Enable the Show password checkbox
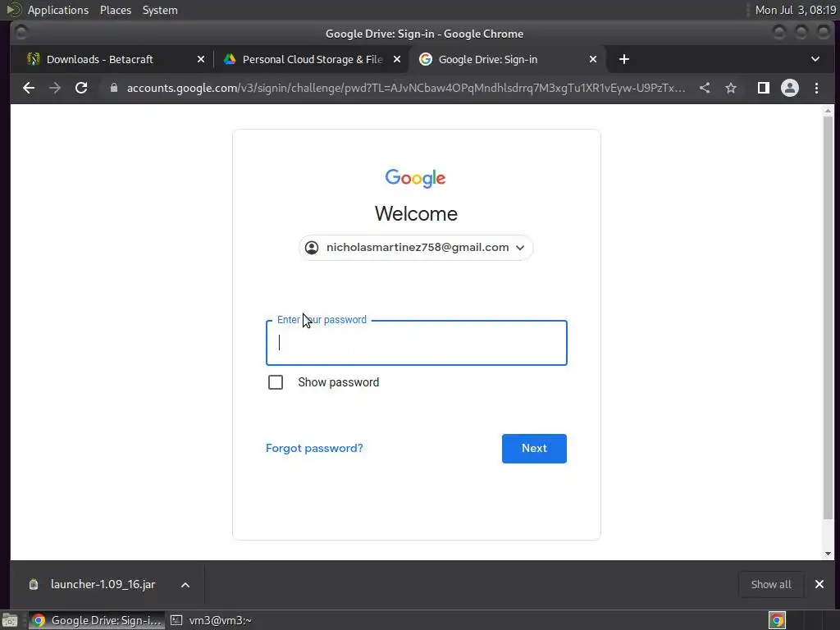 pos(276,382)
